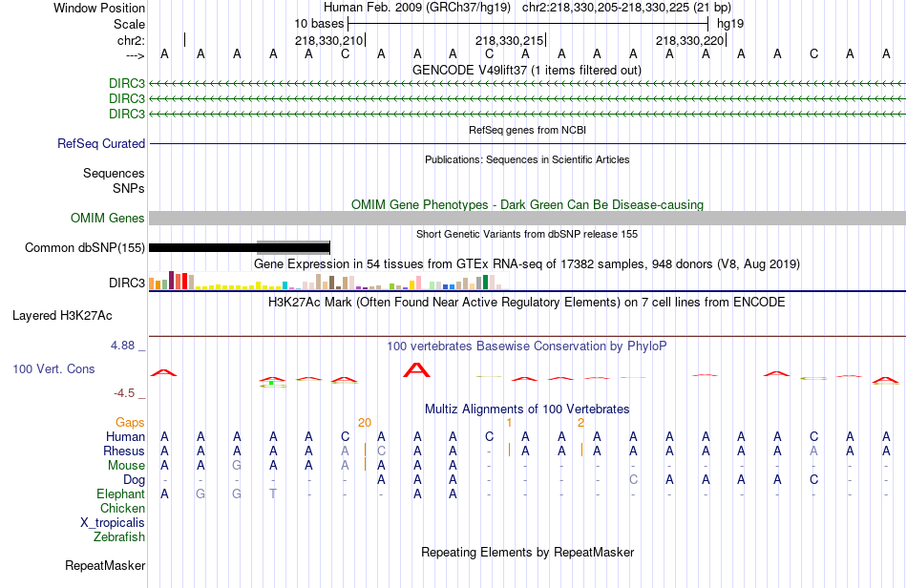This screenshot has width=907, height=588.
Task: Click the Sequences track label
Action: click(114, 173)
